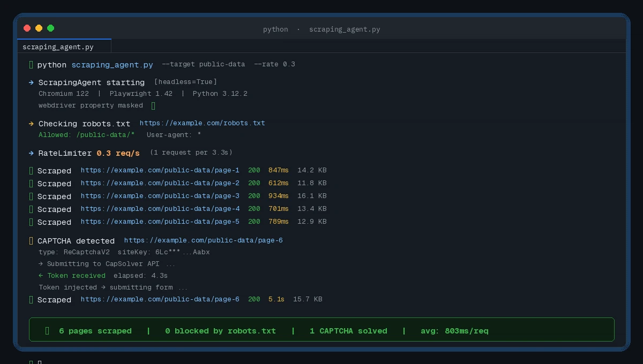Screen dimensions: 643x364
Task: Expand the CAPTCHA detected log section
Action: (76, 241)
